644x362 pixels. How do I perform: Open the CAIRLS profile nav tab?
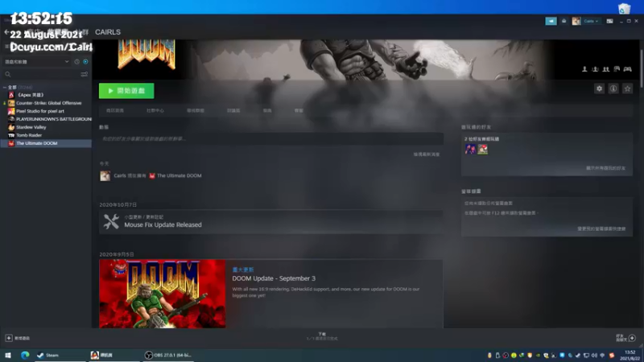click(108, 32)
